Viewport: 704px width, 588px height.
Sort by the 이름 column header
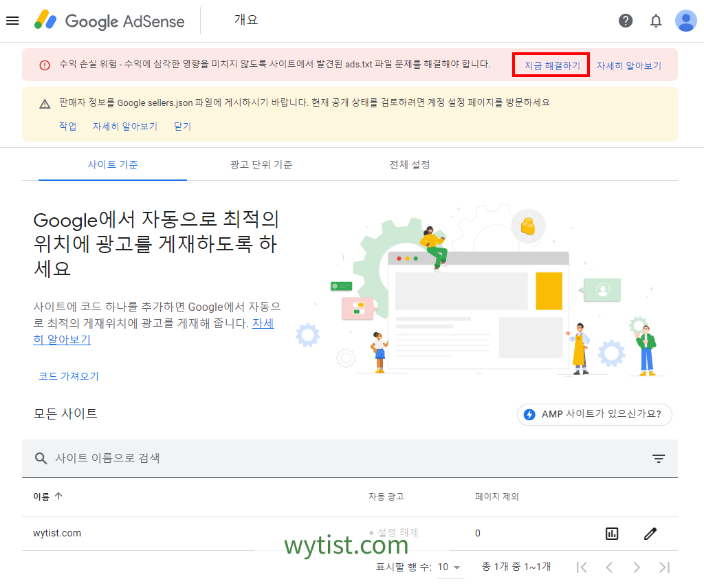tap(41, 497)
